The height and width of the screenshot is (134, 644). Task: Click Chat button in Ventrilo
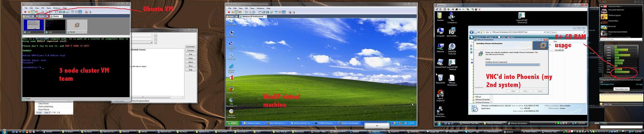click(191, 54)
